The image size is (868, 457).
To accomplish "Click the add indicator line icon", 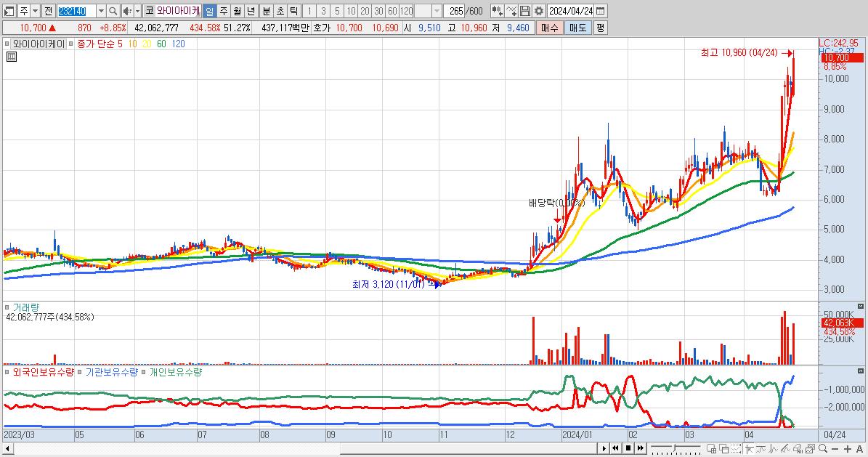I will 511,11.
